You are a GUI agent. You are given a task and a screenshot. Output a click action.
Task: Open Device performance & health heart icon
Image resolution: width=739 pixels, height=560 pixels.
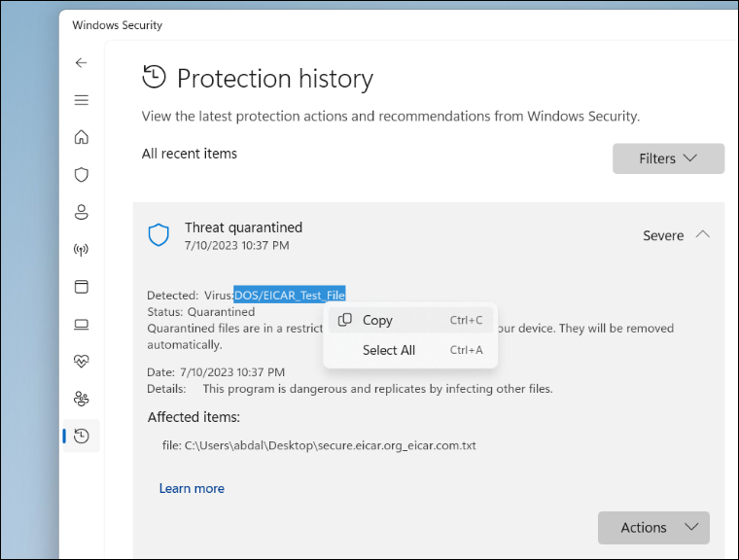82,362
